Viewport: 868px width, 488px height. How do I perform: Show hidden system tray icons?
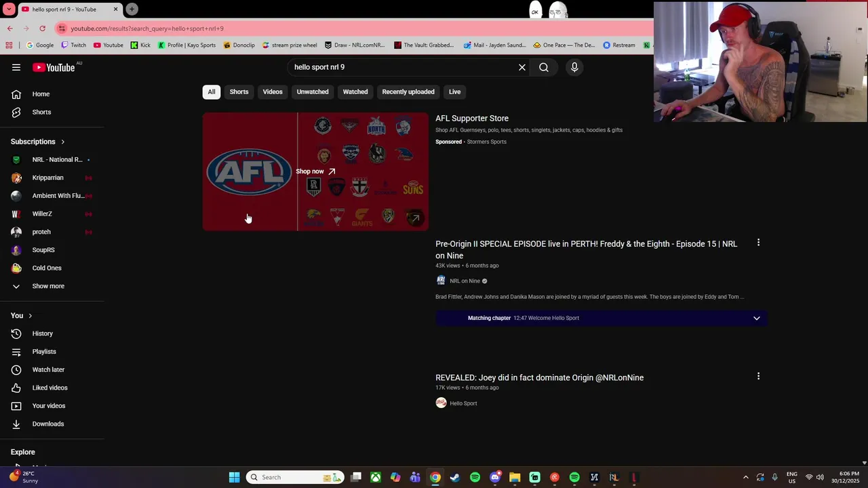pyautogui.click(x=746, y=477)
